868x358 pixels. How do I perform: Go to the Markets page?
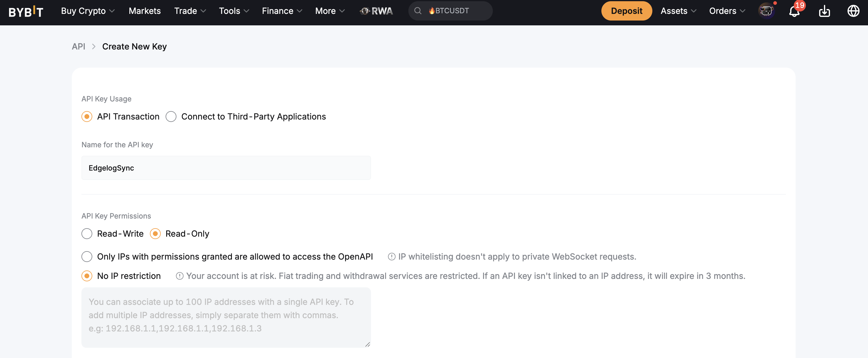[144, 11]
